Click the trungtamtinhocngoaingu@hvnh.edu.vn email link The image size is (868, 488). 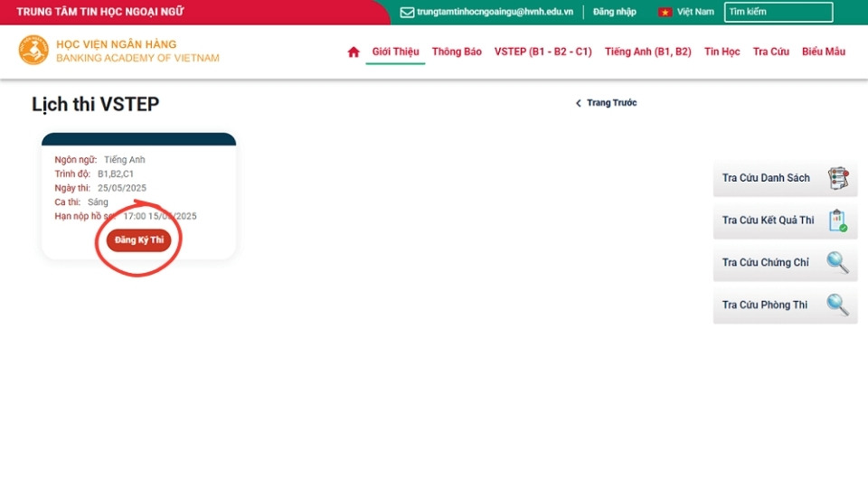click(495, 12)
